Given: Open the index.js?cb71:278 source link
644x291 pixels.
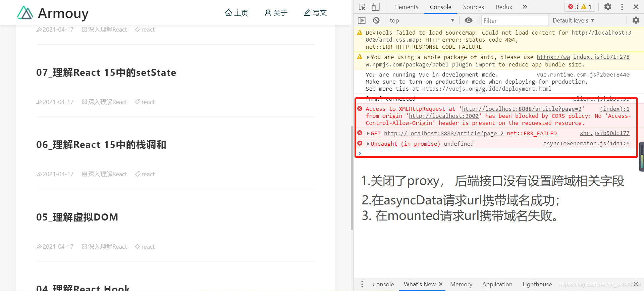Looking at the screenshot, I should (601, 57).
